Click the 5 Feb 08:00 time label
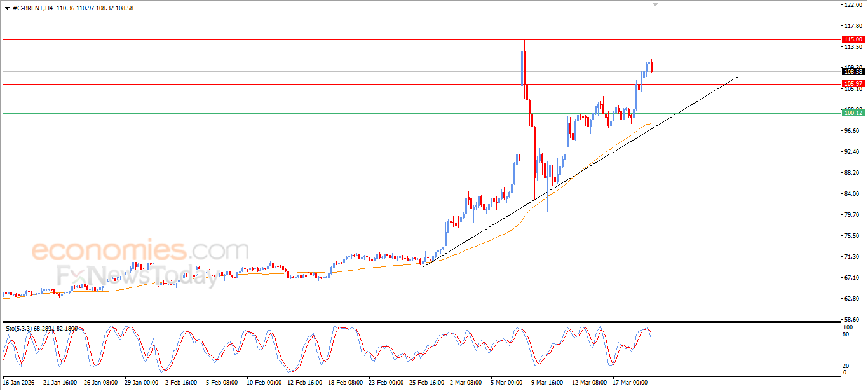Viewport: 868px width, 391px height. point(222,383)
